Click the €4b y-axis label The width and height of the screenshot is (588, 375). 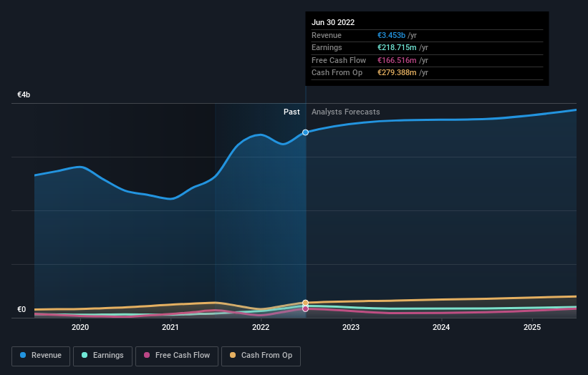(x=24, y=94)
